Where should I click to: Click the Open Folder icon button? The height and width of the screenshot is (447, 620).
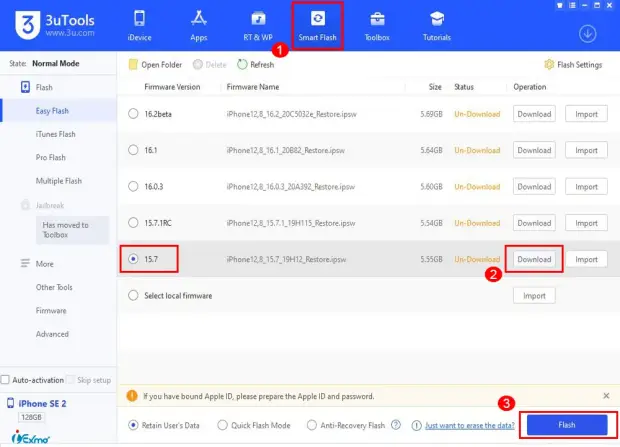point(133,64)
